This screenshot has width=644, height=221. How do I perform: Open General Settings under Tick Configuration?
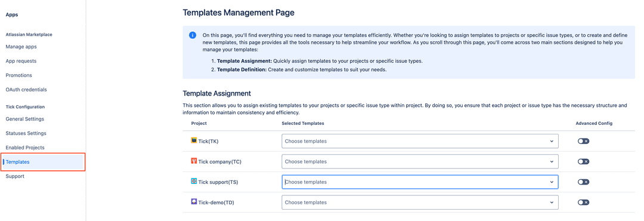click(24, 119)
